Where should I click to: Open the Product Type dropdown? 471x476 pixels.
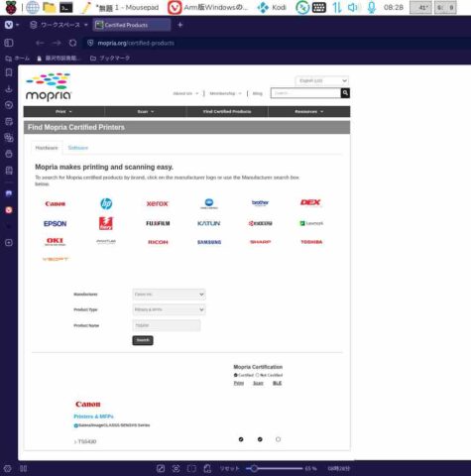tap(169, 309)
